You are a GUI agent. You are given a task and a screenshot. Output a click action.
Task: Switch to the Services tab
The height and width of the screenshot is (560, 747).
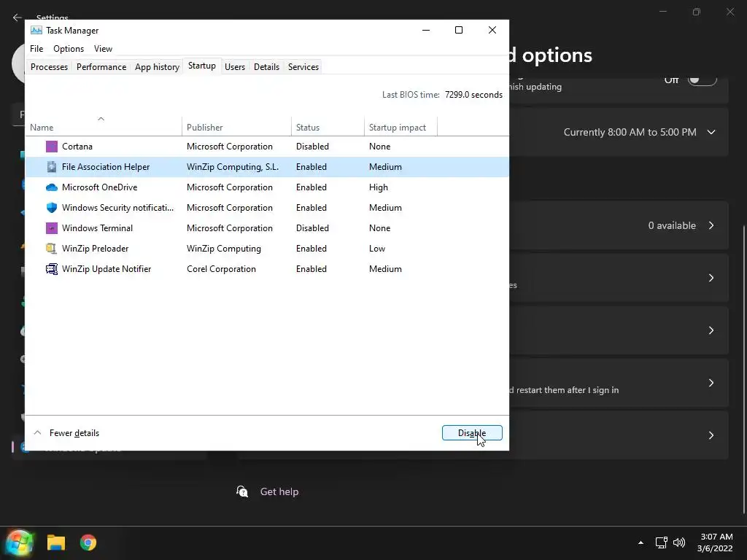(x=303, y=67)
